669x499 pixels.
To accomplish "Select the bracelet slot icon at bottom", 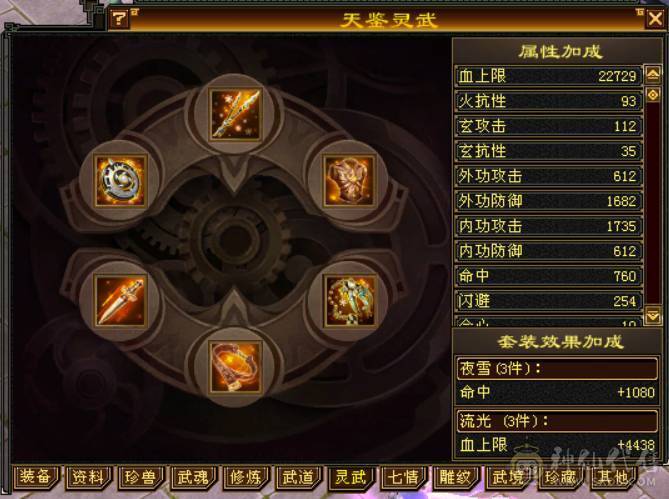I will coord(235,367).
